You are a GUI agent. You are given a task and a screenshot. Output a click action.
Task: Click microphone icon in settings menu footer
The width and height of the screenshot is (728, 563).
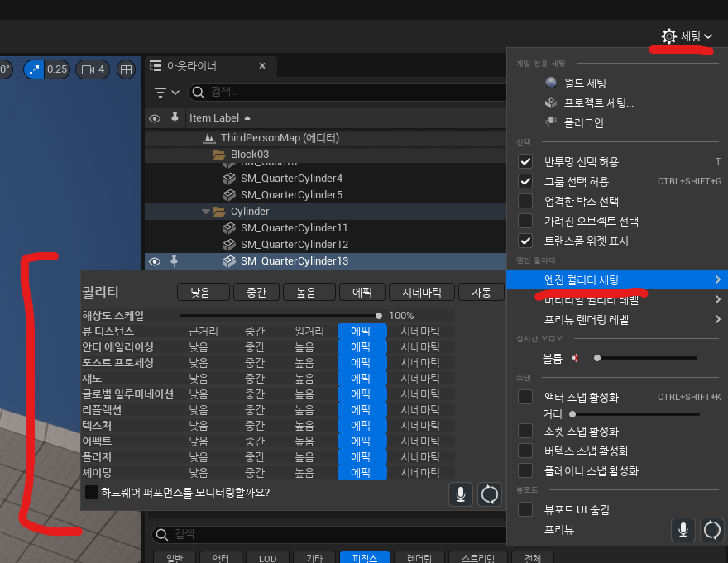click(x=683, y=530)
